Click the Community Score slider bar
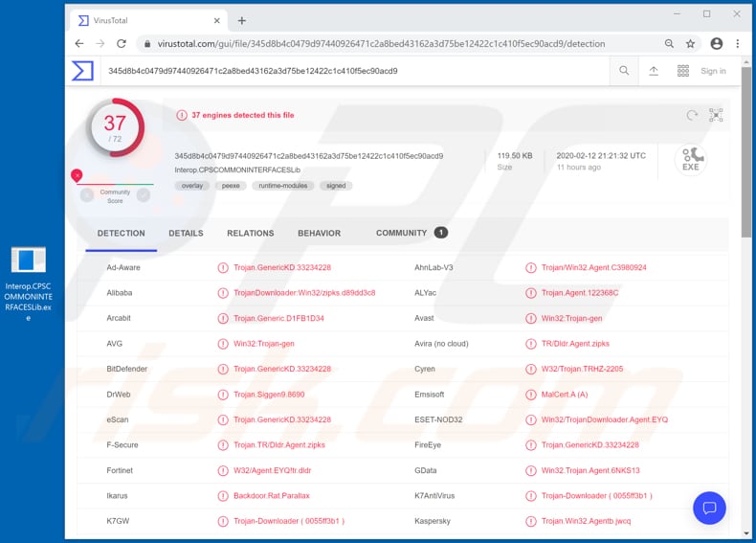The image size is (756, 543). 115,184
